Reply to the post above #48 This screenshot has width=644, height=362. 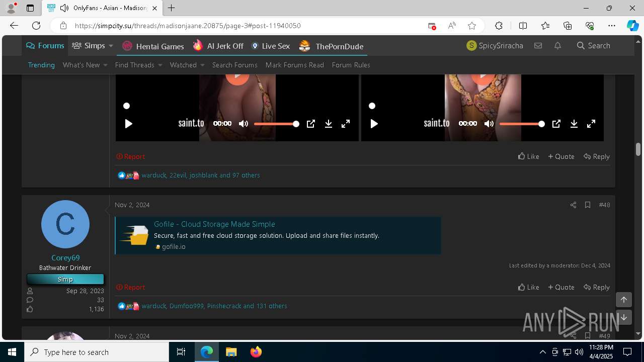click(x=597, y=156)
